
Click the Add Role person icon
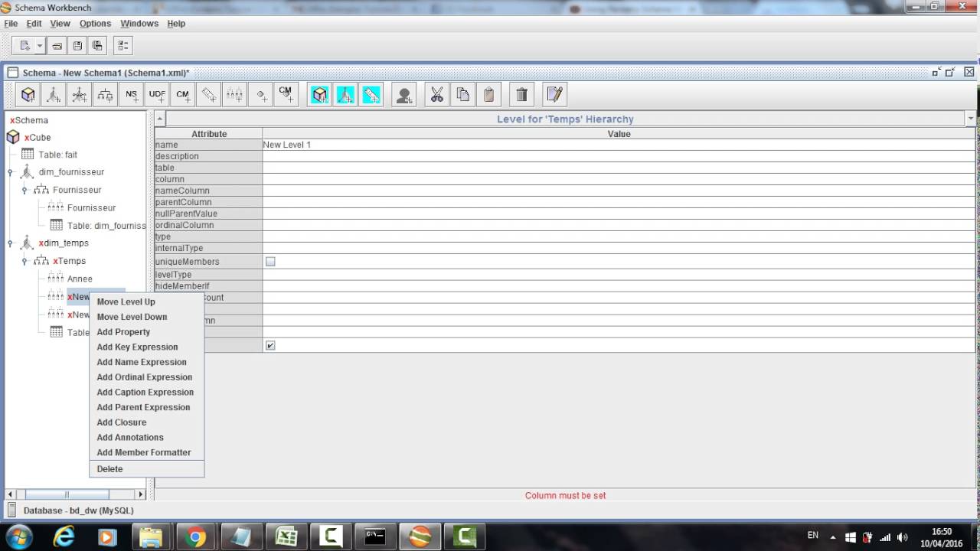[x=403, y=95]
